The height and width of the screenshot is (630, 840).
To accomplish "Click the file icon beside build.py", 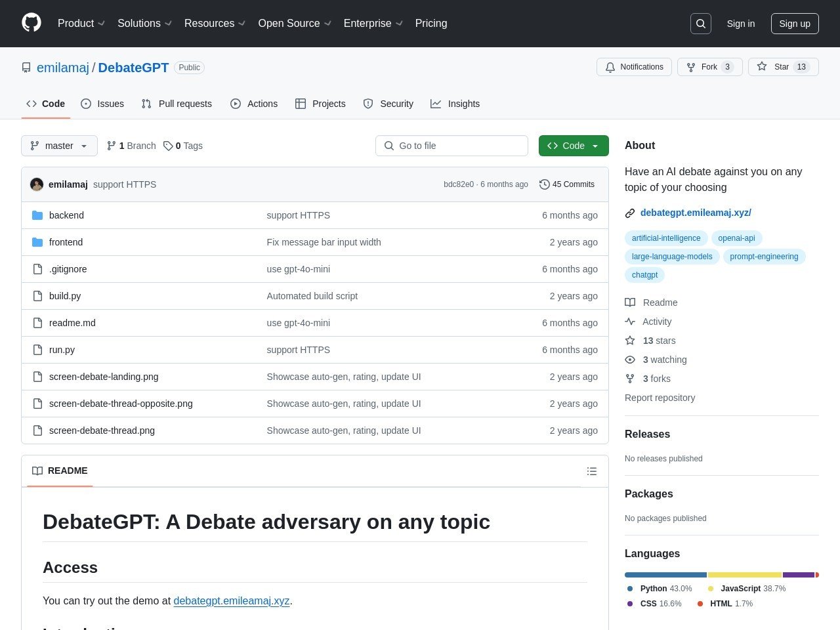I will click(37, 296).
